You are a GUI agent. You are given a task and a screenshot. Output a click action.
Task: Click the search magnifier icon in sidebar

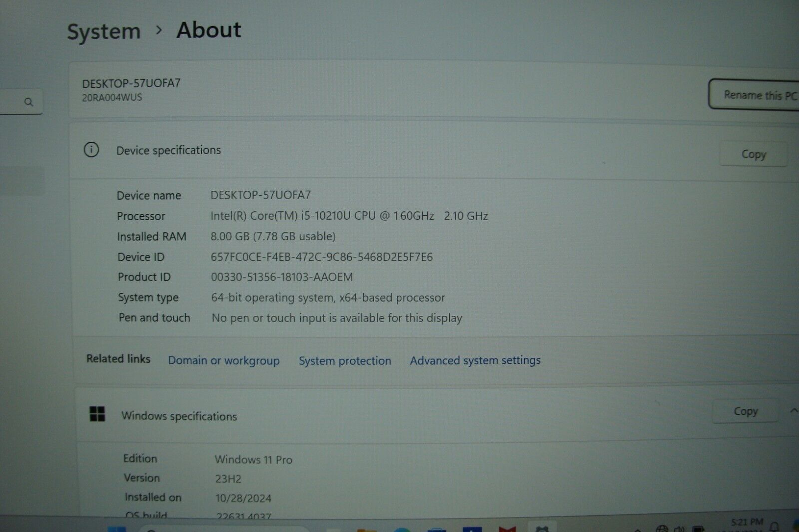point(29,102)
